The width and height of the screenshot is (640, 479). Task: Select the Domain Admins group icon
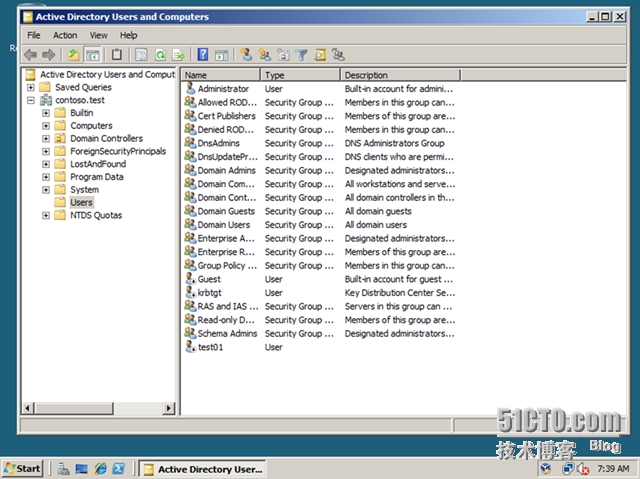pyautogui.click(x=190, y=170)
